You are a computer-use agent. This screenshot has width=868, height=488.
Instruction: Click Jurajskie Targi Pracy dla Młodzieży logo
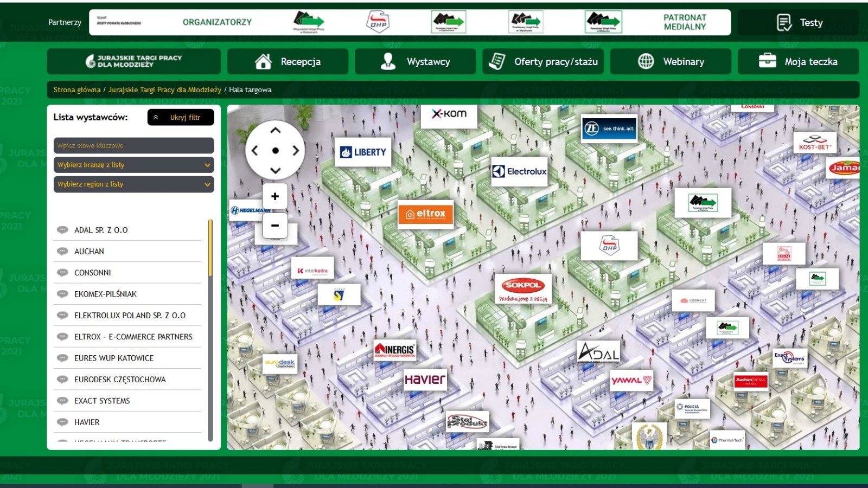(133, 61)
